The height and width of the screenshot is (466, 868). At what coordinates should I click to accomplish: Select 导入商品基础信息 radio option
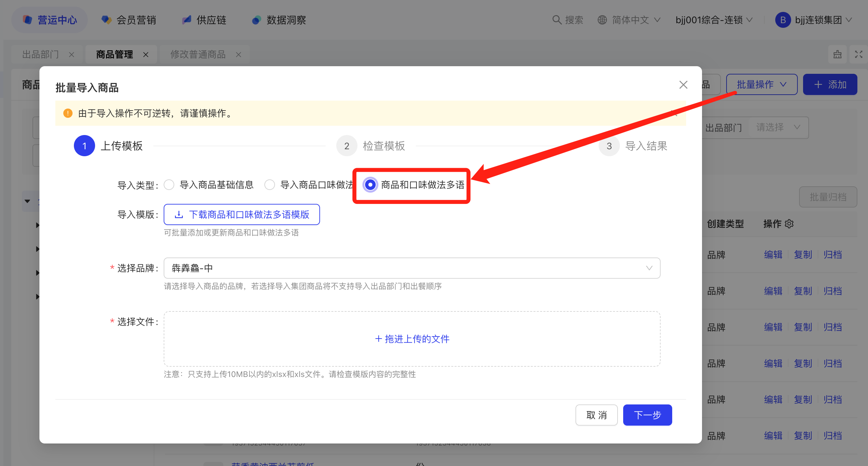pyautogui.click(x=169, y=185)
